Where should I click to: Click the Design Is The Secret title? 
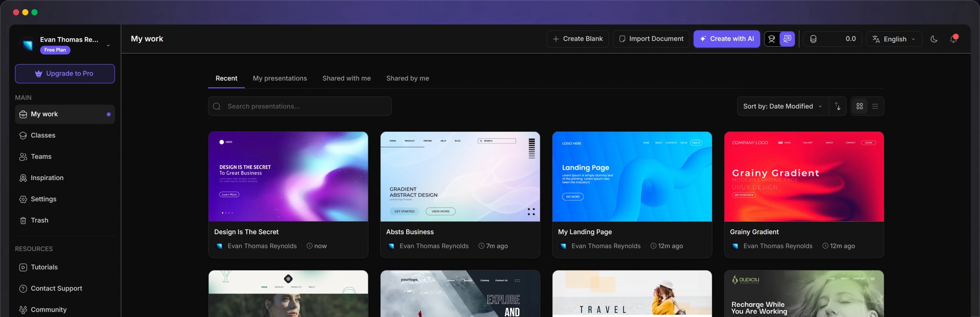[246, 232]
